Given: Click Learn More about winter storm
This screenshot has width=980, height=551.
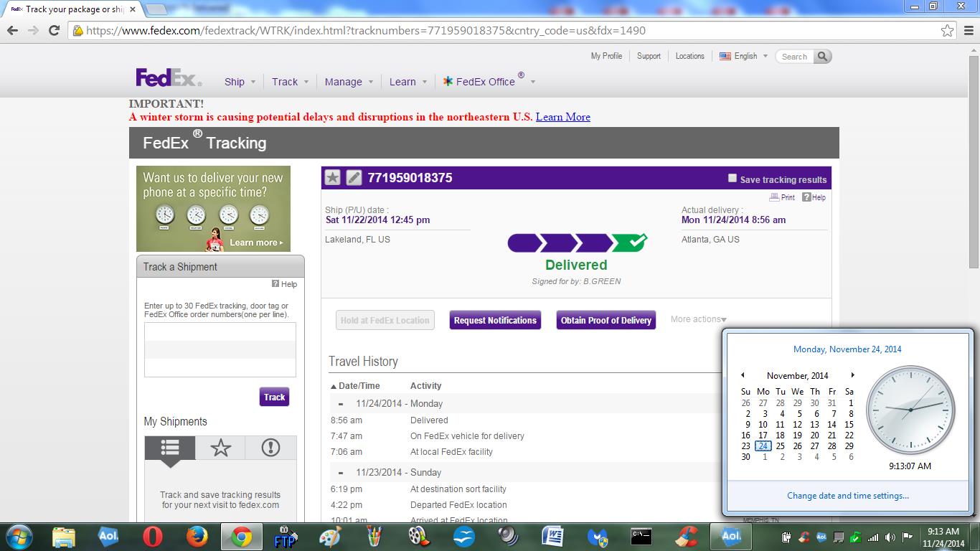Looking at the screenshot, I should click(x=563, y=117).
